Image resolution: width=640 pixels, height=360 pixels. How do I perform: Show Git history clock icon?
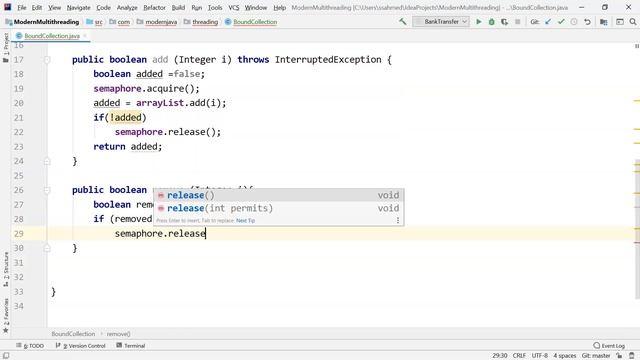coord(574,22)
